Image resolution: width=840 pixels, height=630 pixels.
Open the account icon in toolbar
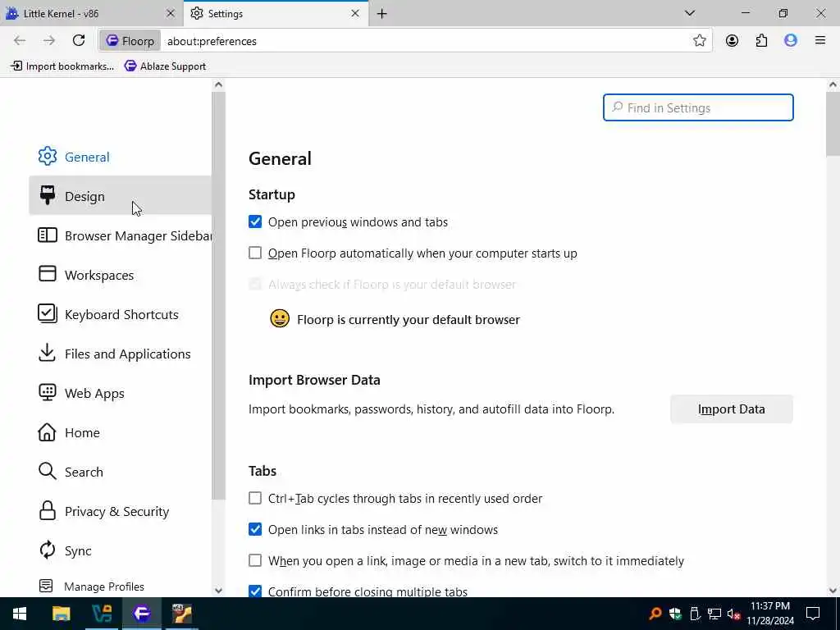click(732, 41)
